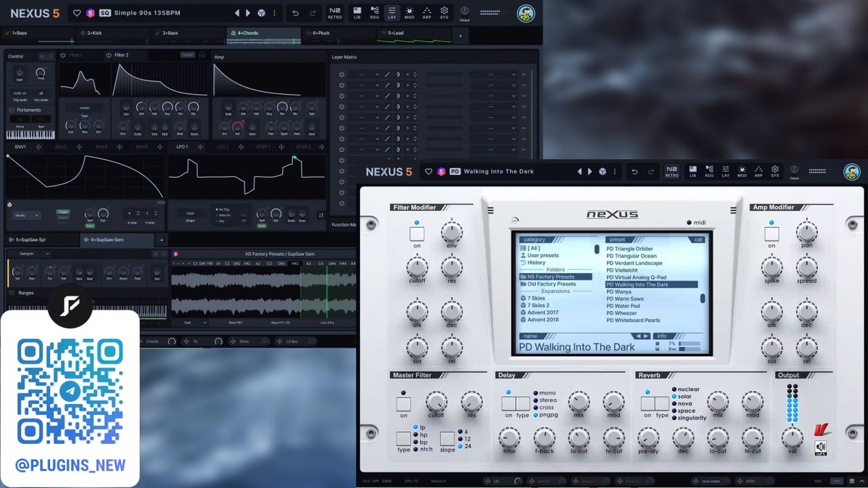Toggle Filter 2 power button

[x=109, y=55]
